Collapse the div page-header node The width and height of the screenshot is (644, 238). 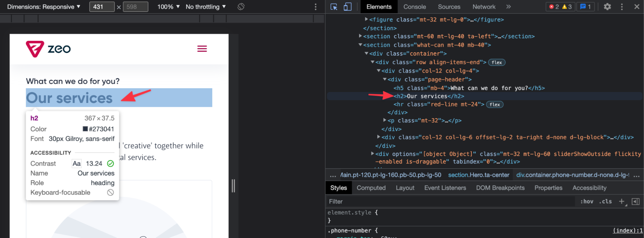[385, 79]
